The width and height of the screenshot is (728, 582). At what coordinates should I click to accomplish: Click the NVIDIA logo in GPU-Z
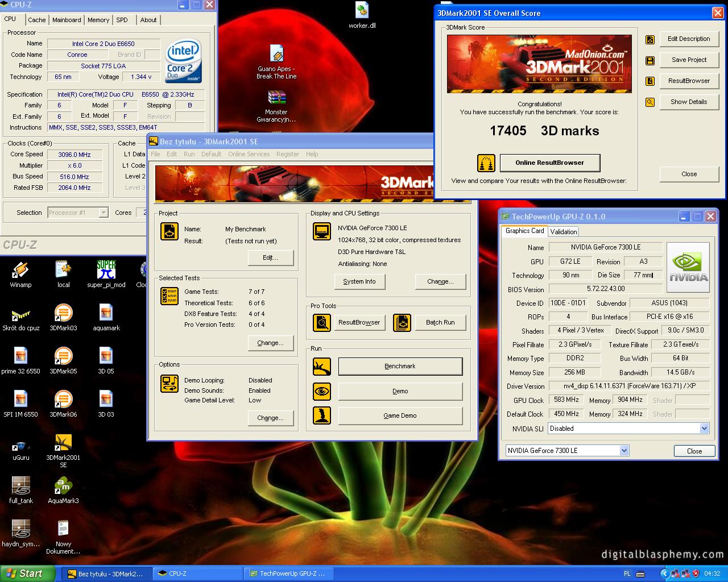(688, 267)
